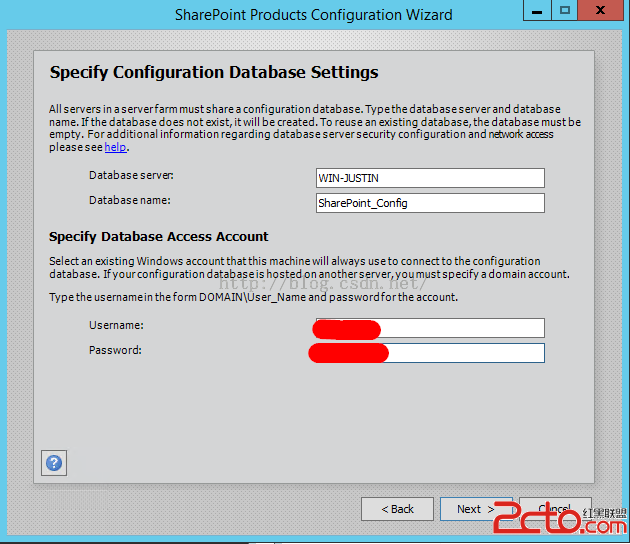This screenshot has height=544, width=630.
Task: Select the 'Database name:' label
Action: click(130, 200)
